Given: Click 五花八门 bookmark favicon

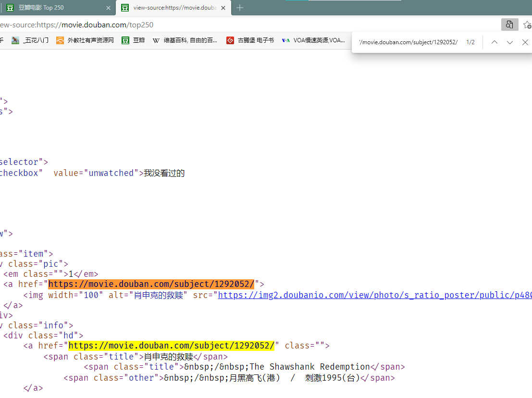Looking at the screenshot, I should [x=15, y=40].
